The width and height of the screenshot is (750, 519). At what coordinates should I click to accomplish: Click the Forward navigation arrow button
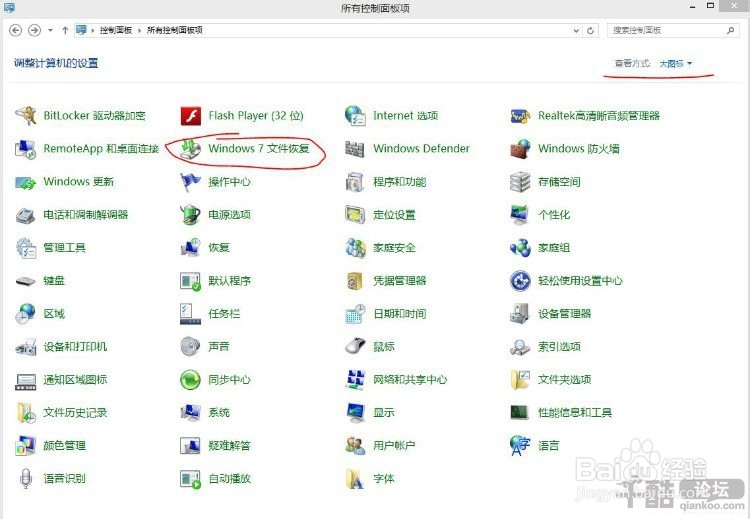coord(34,30)
